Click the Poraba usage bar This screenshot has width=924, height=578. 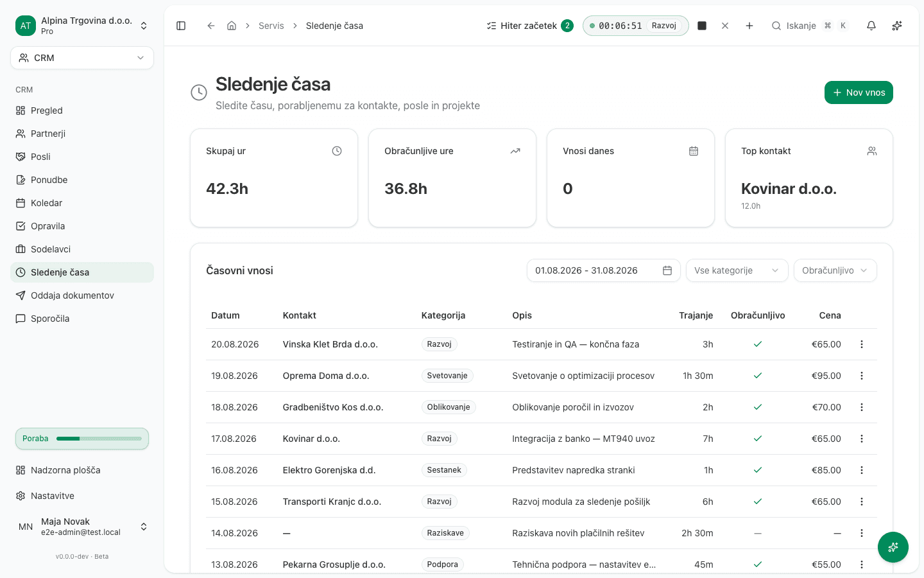pos(82,439)
